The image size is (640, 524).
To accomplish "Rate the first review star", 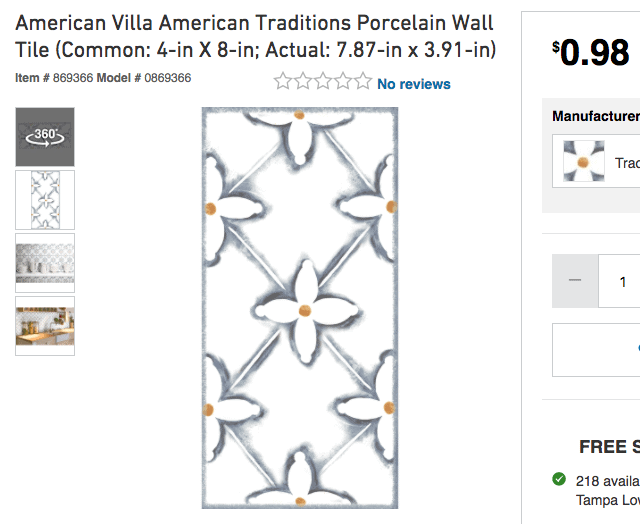I will click(x=282, y=81).
